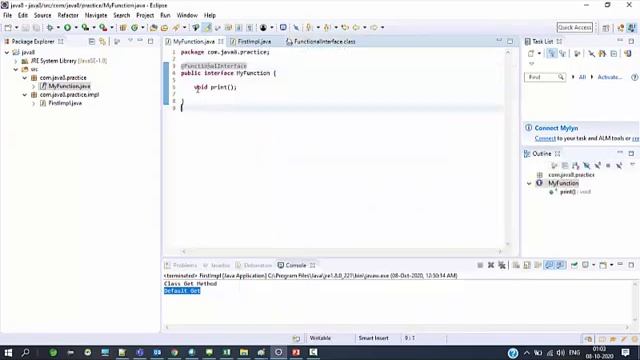Click the Open Perspective icon
Viewport: 640px width, 360px height.
606,28
